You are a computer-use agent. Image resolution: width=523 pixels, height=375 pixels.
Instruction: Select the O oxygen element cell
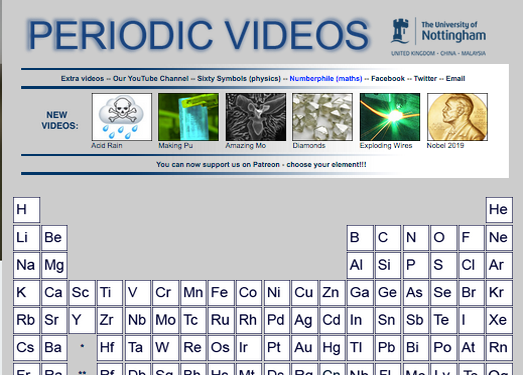[443, 238]
